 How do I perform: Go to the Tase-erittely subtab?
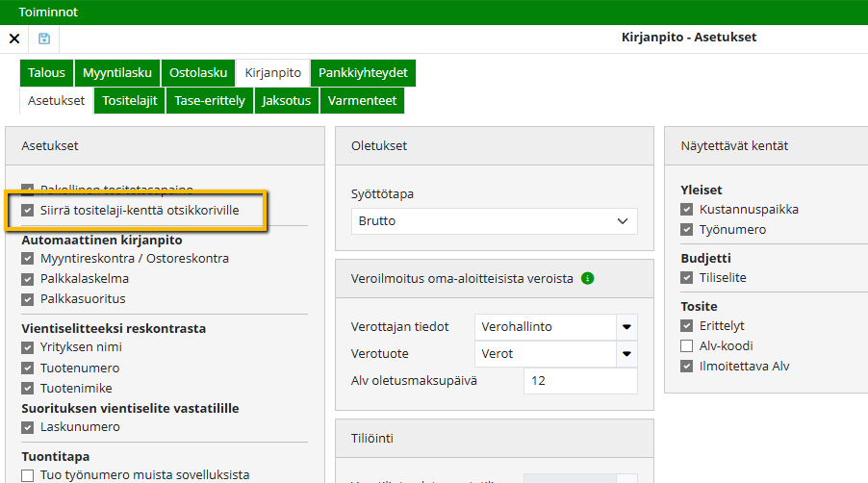[x=210, y=100]
